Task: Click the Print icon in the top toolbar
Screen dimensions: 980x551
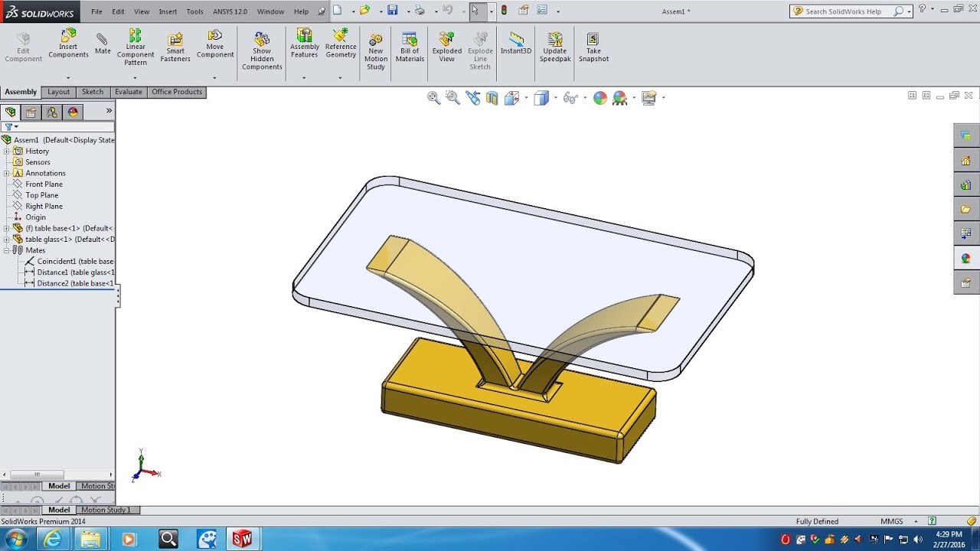Action: click(419, 11)
